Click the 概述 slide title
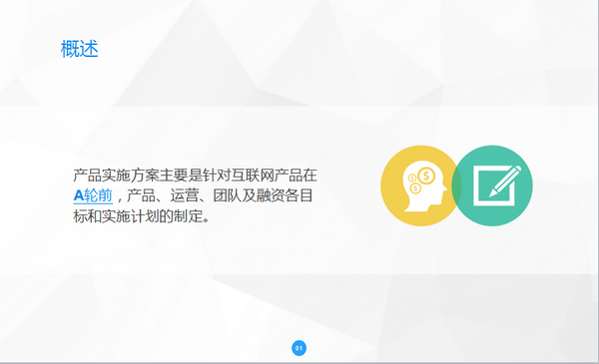This screenshot has width=599, height=364. point(80,49)
